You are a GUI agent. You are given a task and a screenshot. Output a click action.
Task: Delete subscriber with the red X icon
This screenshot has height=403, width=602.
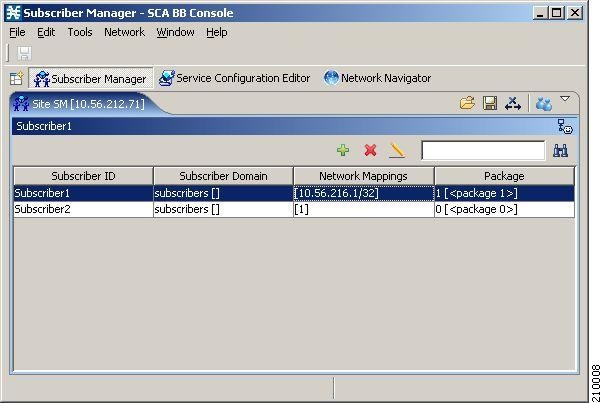click(370, 150)
